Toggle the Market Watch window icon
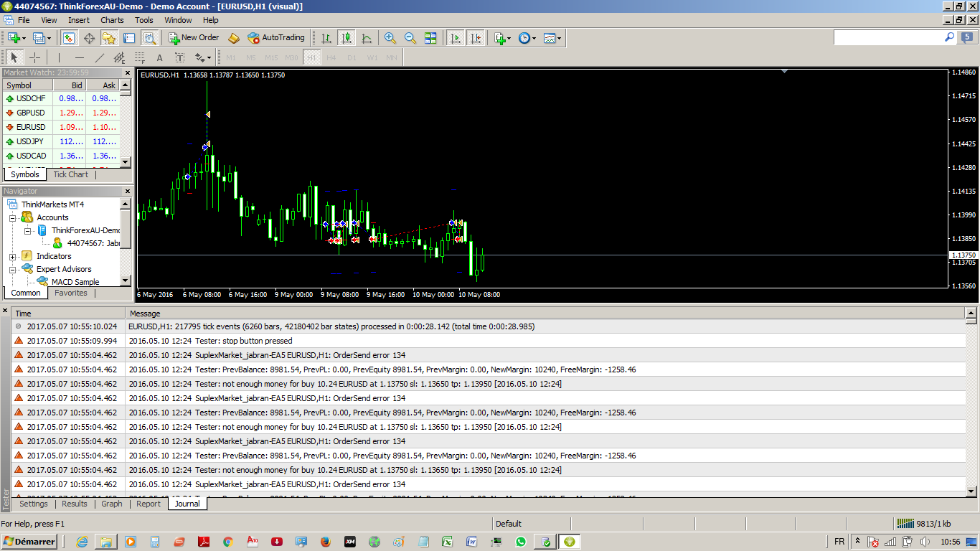980x551 pixels. [69, 38]
